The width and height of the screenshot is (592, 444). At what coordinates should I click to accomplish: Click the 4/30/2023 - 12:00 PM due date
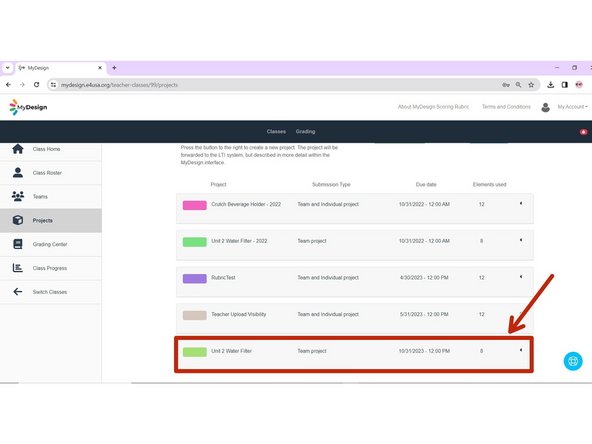(424, 278)
